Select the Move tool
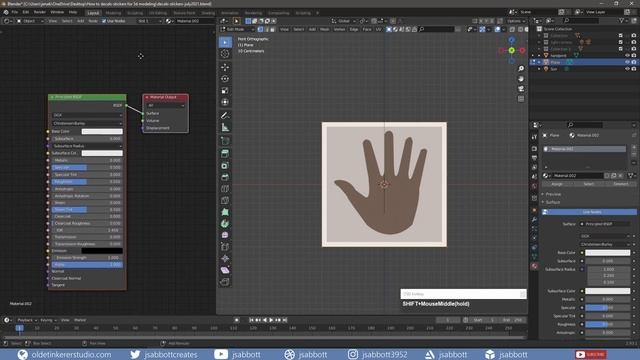 coord(225,67)
